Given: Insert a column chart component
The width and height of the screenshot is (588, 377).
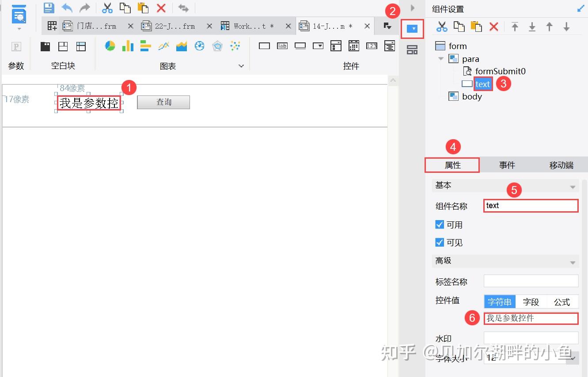Looking at the screenshot, I should pos(128,46).
